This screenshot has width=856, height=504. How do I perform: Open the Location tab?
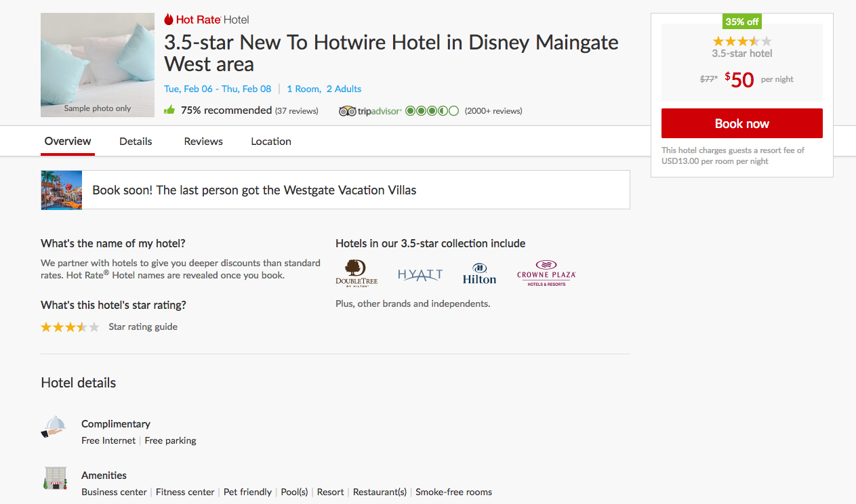pyautogui.click(x=271, y=141)
